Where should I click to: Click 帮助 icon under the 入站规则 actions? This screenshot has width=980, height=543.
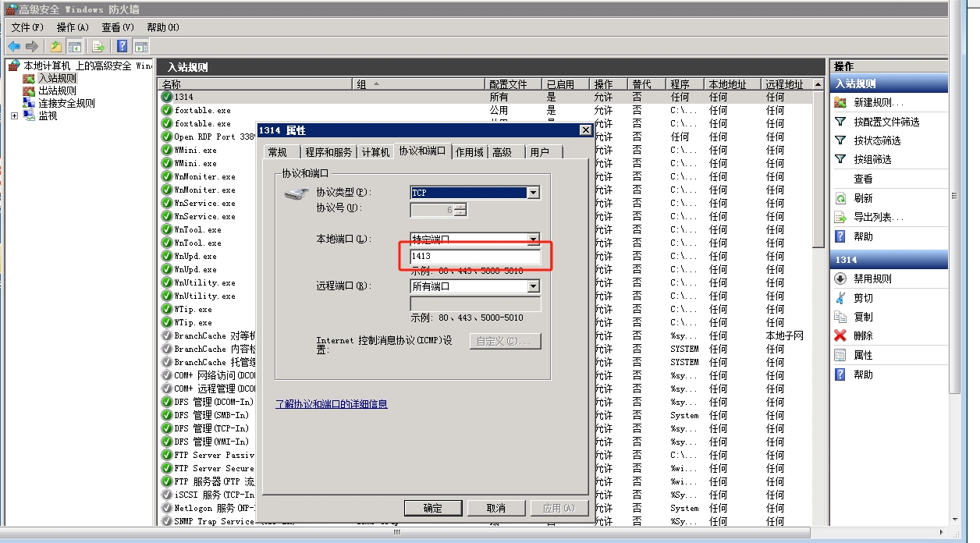point(840,236)
